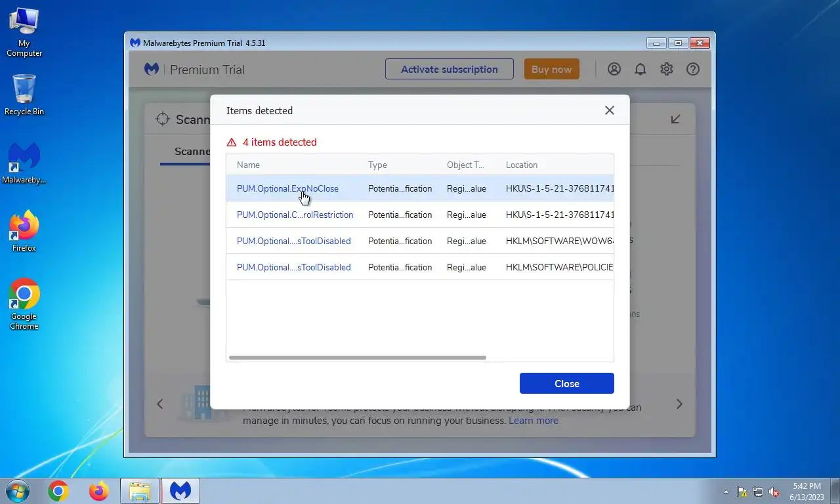The width and height of the screenshot is (840, 504).
Task: Click the Scanner crosshair icon
Action: click(162, 119)
